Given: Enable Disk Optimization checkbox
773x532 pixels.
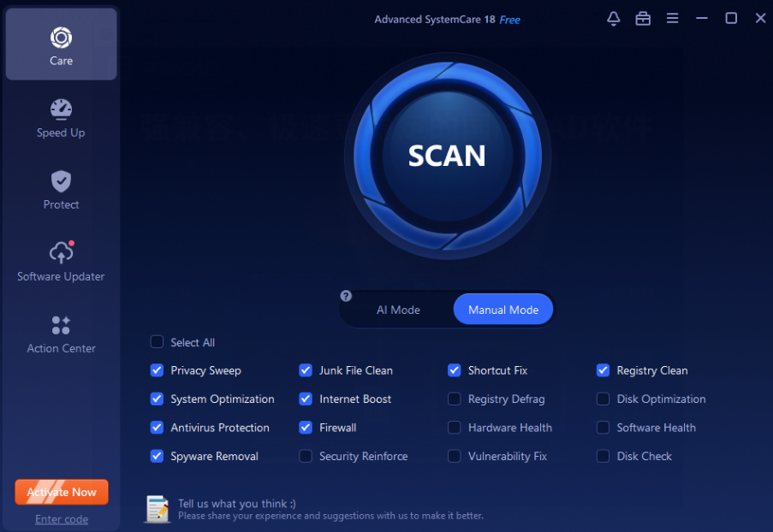Looking at the screenshot, I should click(x=603, y=399).
